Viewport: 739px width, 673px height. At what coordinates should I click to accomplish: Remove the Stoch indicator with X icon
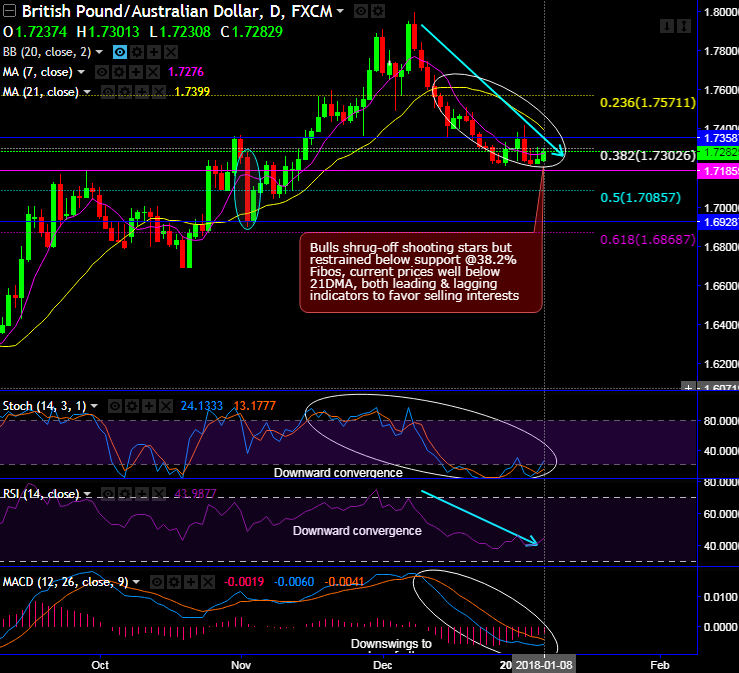[166, 406]
